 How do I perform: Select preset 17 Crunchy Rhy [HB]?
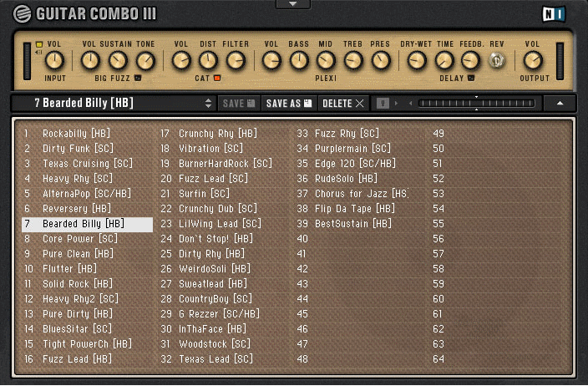pos(224,133)
